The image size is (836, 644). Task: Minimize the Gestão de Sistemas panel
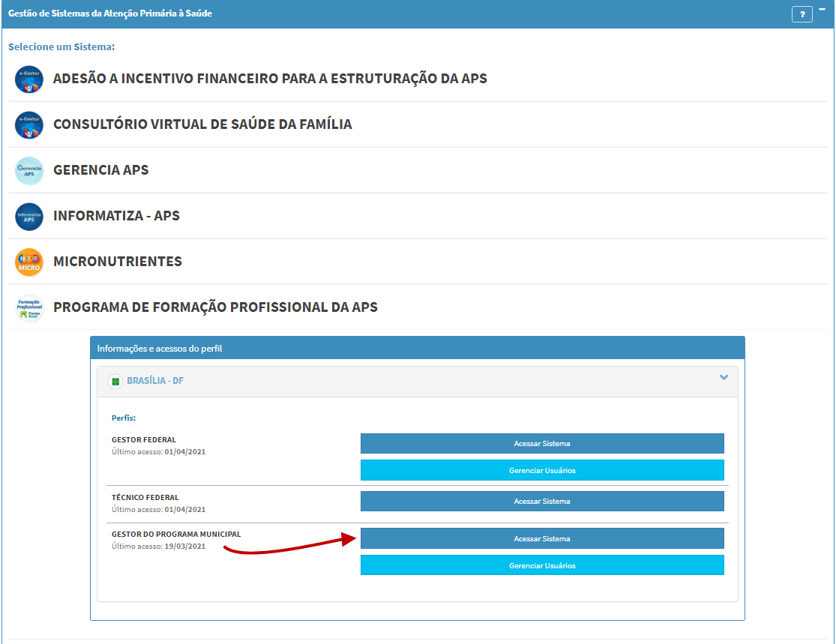tap(822, 10)
